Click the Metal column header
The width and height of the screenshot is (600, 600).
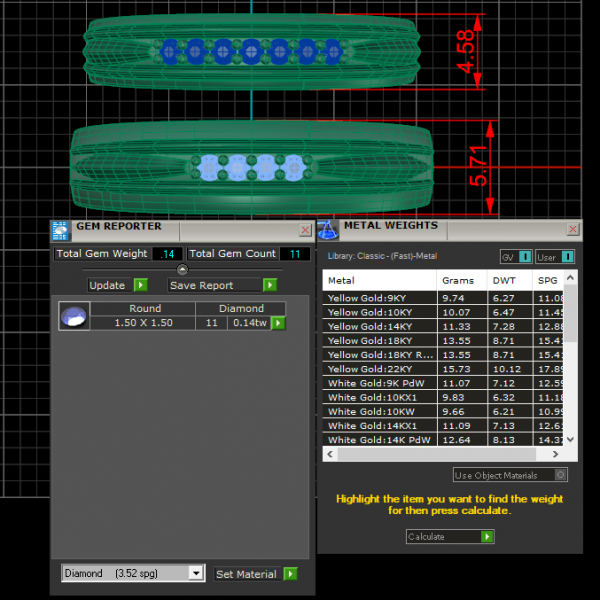[x=380, y=281]
